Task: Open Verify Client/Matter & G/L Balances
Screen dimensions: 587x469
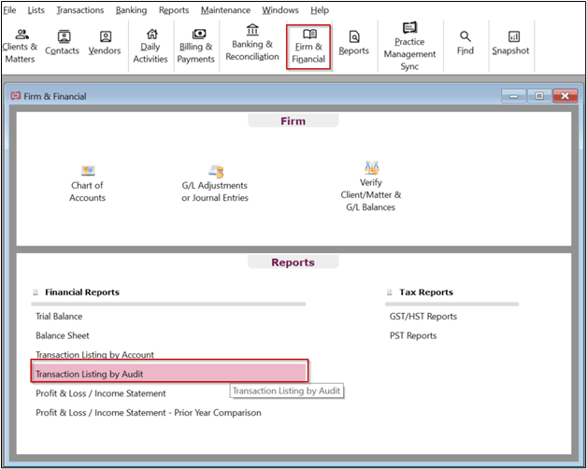Action: coord(371,186)
